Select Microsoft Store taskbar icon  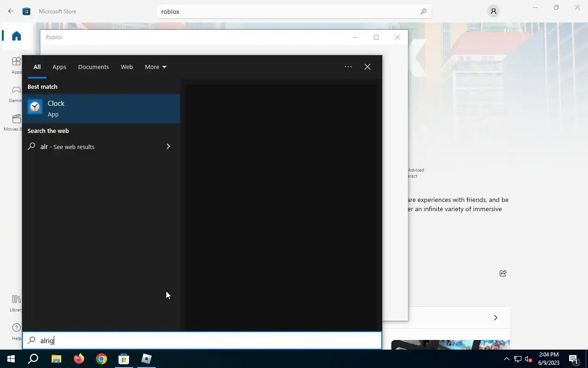pos(124,359)
